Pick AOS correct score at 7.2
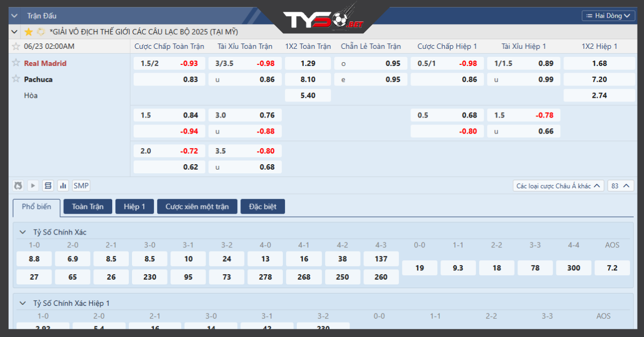Viewport: 644px width, 337px height. [x=612, y=268]
